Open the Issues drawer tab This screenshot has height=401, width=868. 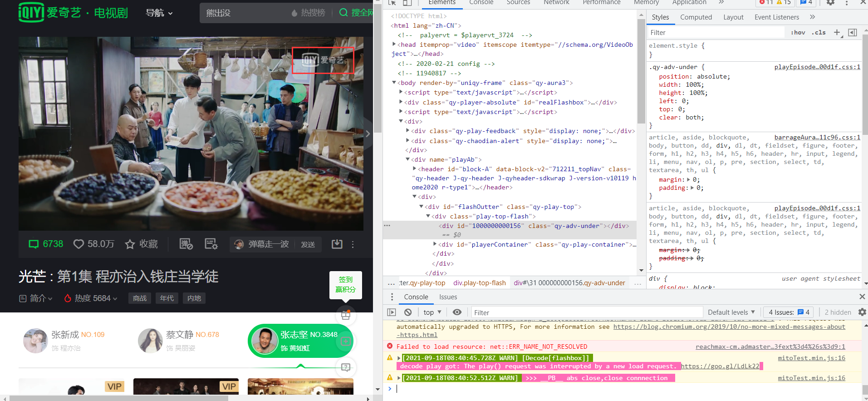tap(448, 297)
